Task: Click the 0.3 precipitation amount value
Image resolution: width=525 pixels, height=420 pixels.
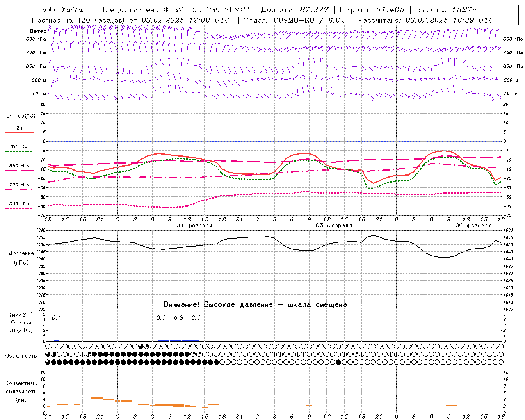Action: tap(178, 317)
